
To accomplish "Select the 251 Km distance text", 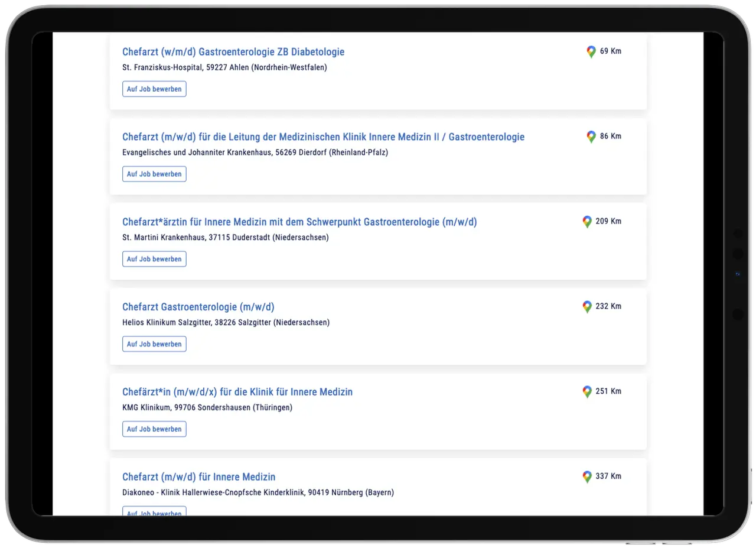I will point(608,392).
